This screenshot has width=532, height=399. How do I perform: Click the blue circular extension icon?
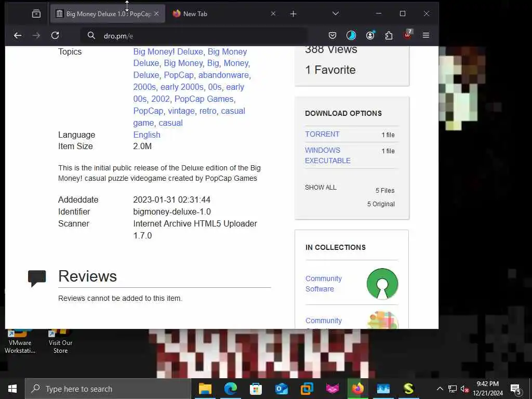pos(351,35)
